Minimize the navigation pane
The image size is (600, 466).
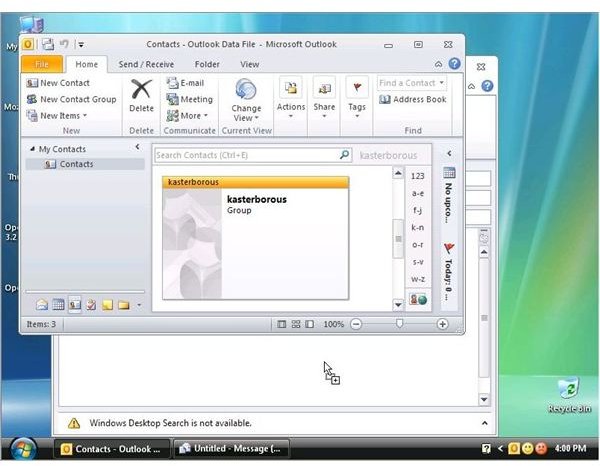[137, 147]
